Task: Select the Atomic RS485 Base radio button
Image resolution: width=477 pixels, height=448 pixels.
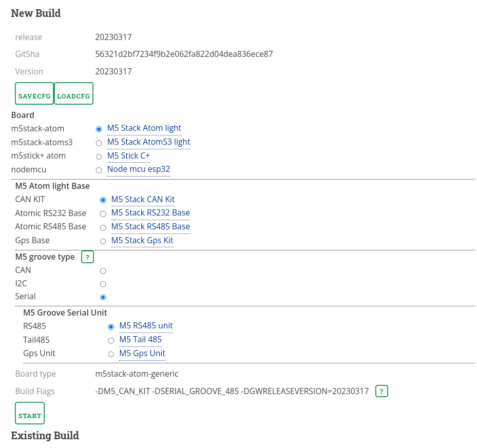Action: tap(103, 227)
